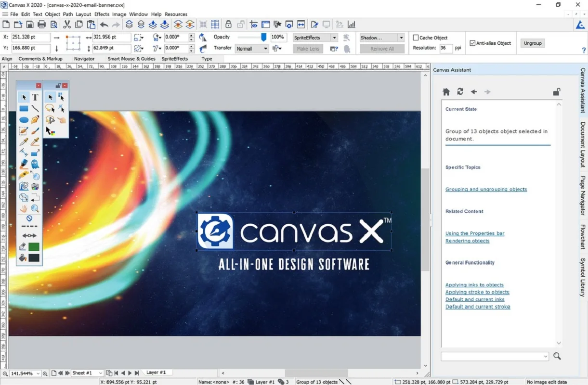The height and width of the screenshot is (385, 588).
Task: Select the no-ink circle icon in toolbox
Action: pos(29,218)
